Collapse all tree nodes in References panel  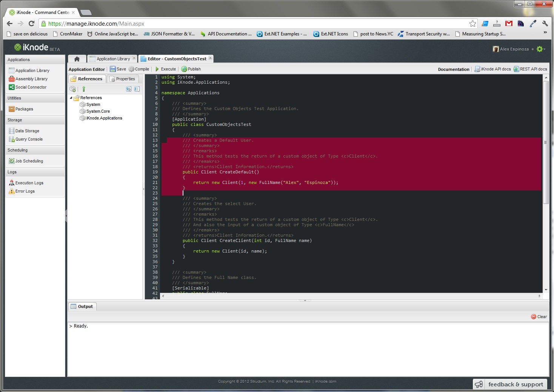[137, 89]
